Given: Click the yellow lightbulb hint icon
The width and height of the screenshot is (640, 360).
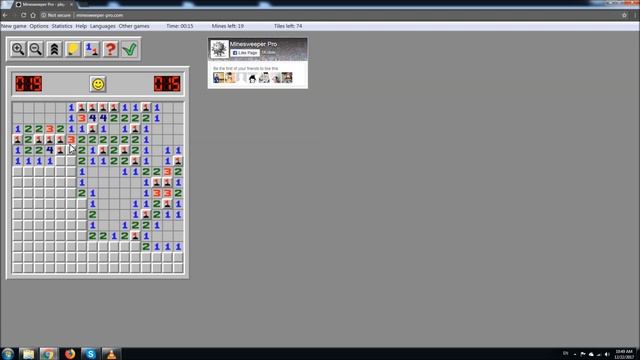Looking at the screenshot, I should pos(73,49).
